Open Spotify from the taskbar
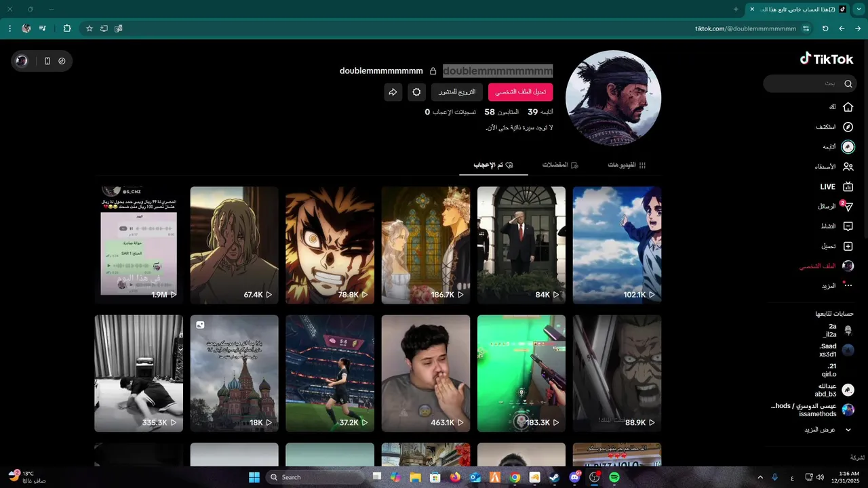 (x=614, y=477)
